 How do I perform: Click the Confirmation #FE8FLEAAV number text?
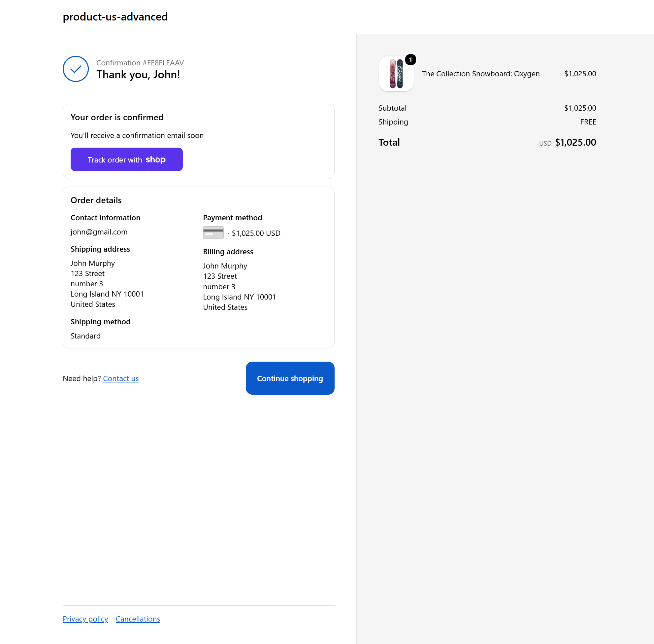pyautogui.click(x=140, y=63)
